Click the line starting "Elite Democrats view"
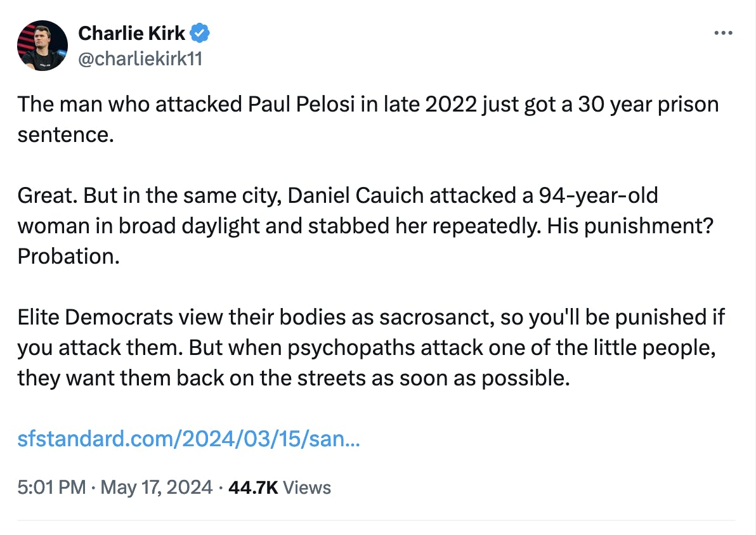The image size is (756, 535). tap(371, 317)
